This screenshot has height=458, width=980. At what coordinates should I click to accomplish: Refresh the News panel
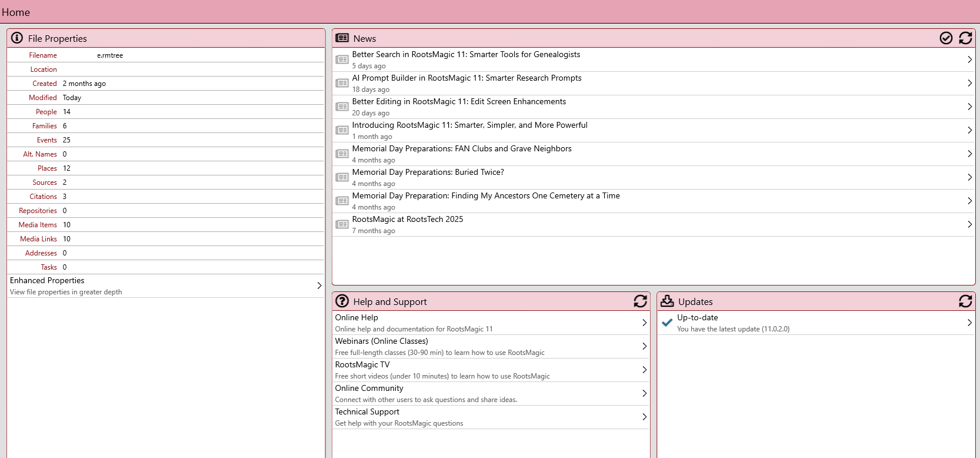965,38
